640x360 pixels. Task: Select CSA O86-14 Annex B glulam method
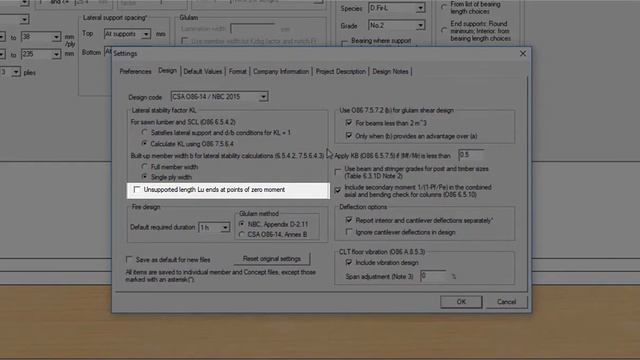242,235
